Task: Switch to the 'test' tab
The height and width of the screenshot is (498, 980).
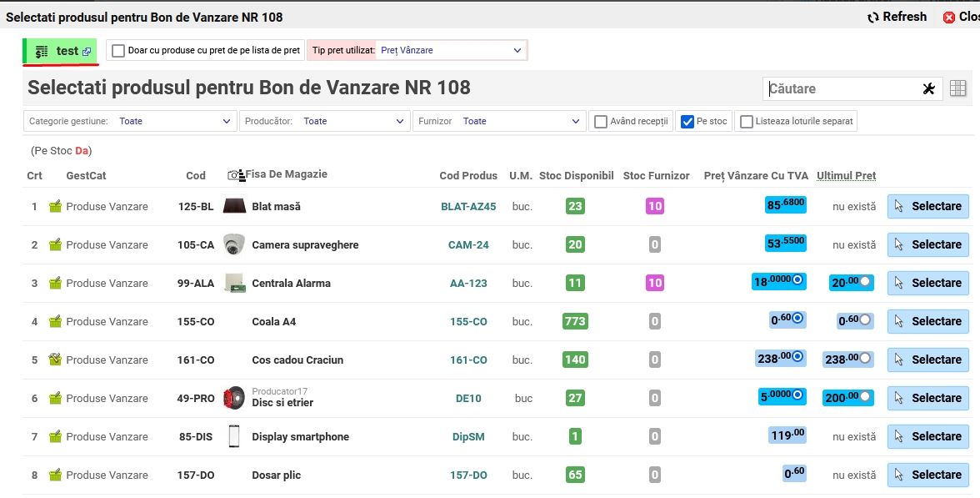Action: pos(61,51)
